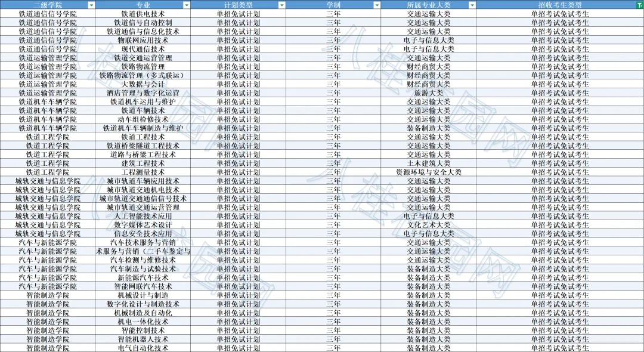Select the 铁道供电技术 cell
This screenshot has height=352, width=644.
point(143,14)
